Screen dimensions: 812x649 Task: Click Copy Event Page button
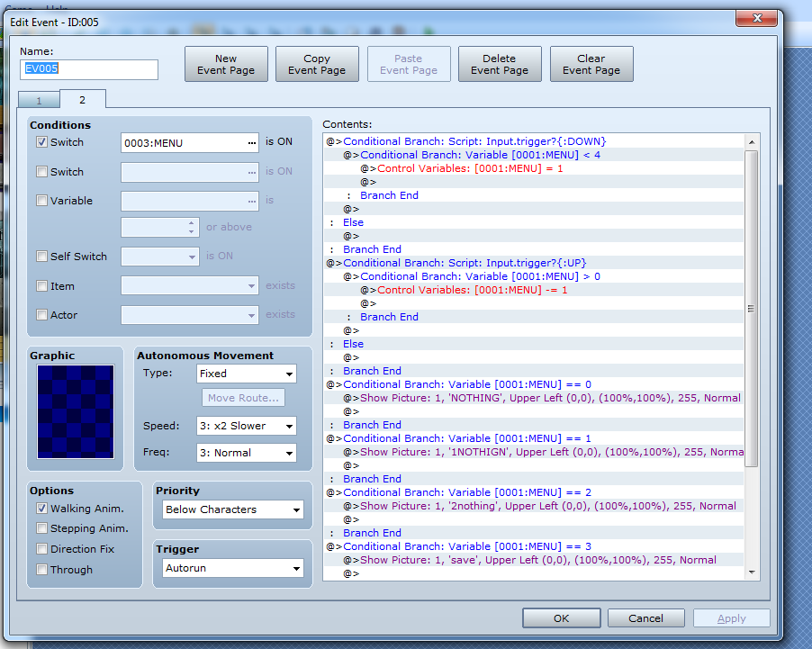pyautogui.click(x=317, y=64)
